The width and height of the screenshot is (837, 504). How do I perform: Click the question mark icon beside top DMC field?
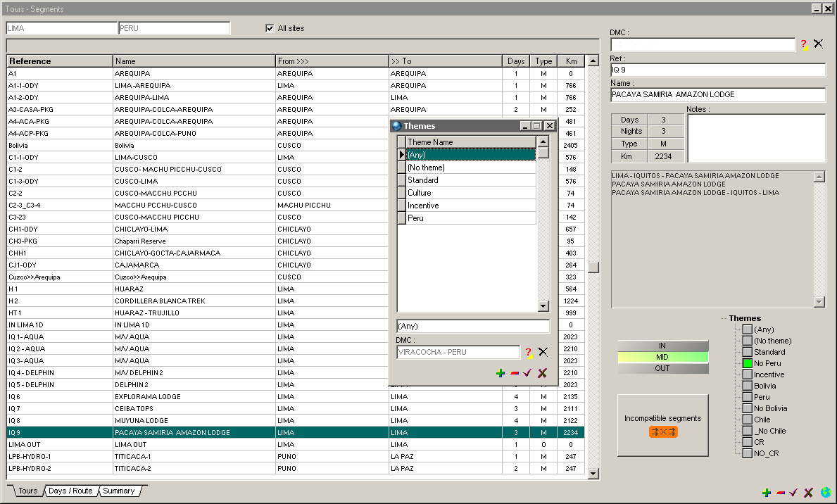804,44
